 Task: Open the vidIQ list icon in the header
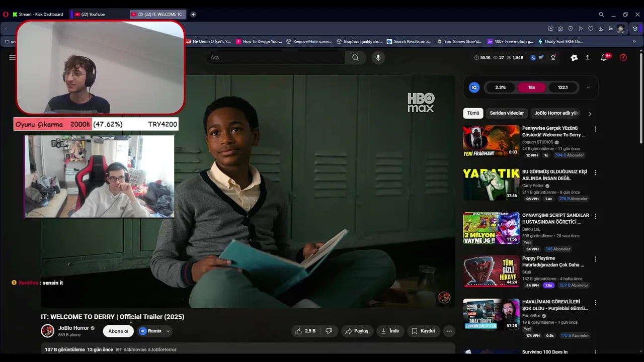(x=541, y=58)
